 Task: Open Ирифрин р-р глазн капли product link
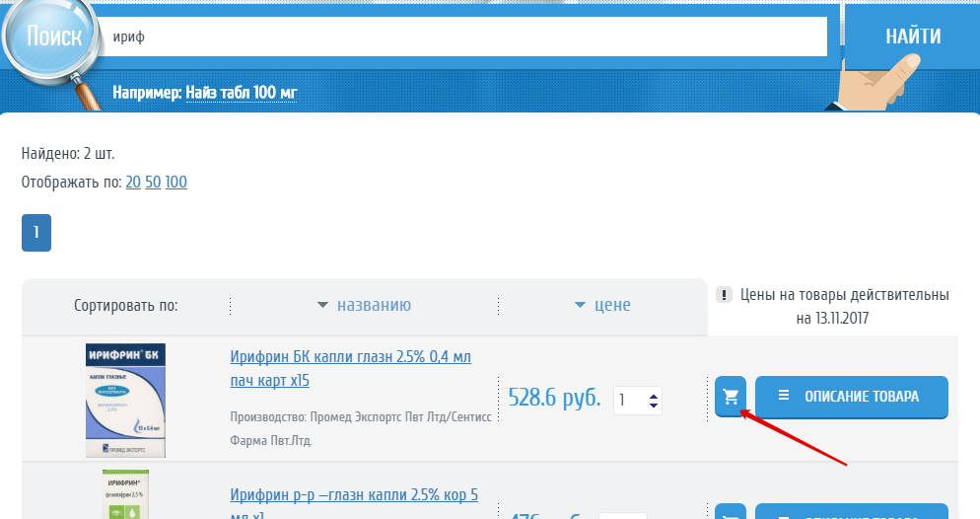click(354, 505)
